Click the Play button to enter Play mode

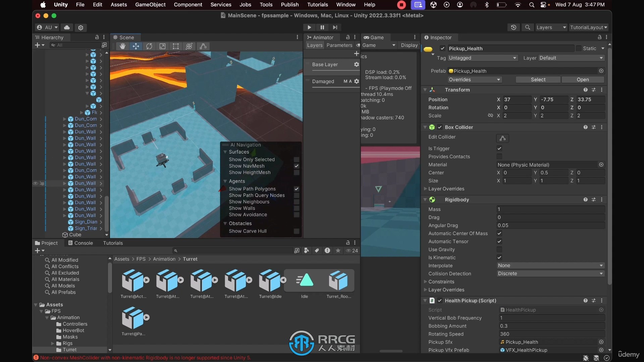pos(309,27)
